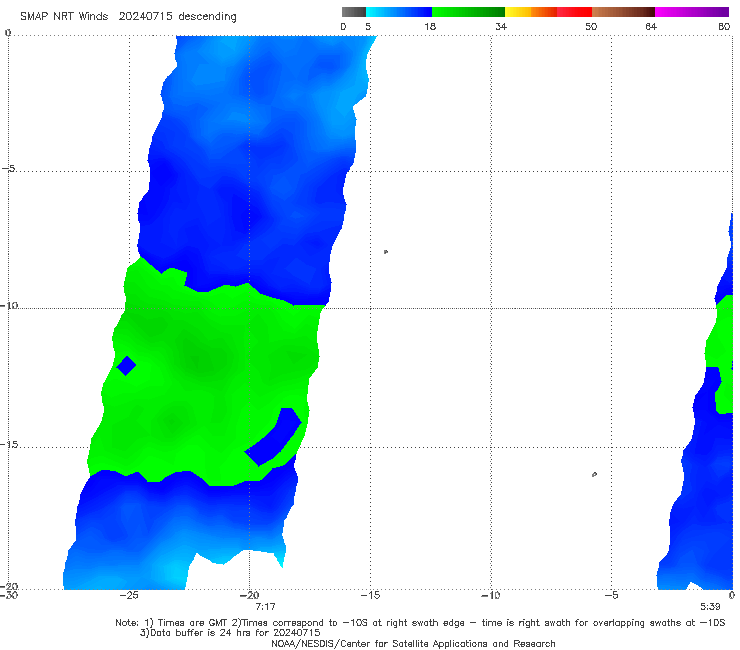Click the color bar label "80"
Screen dimensions: 740x650
(724, 26)
